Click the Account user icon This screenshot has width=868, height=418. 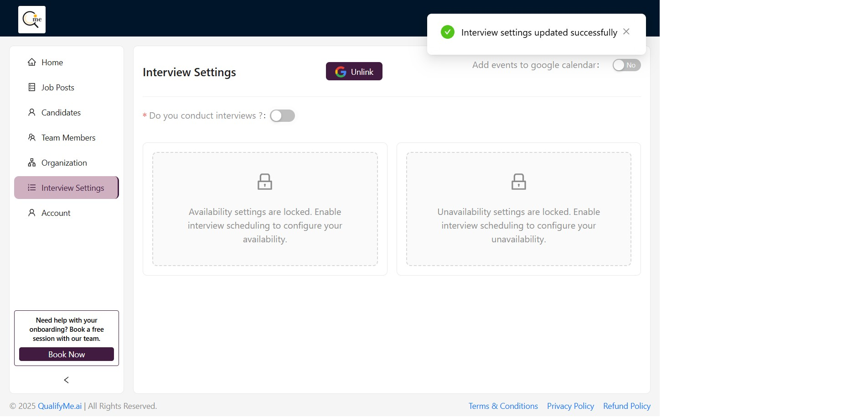tap(32, 213)
